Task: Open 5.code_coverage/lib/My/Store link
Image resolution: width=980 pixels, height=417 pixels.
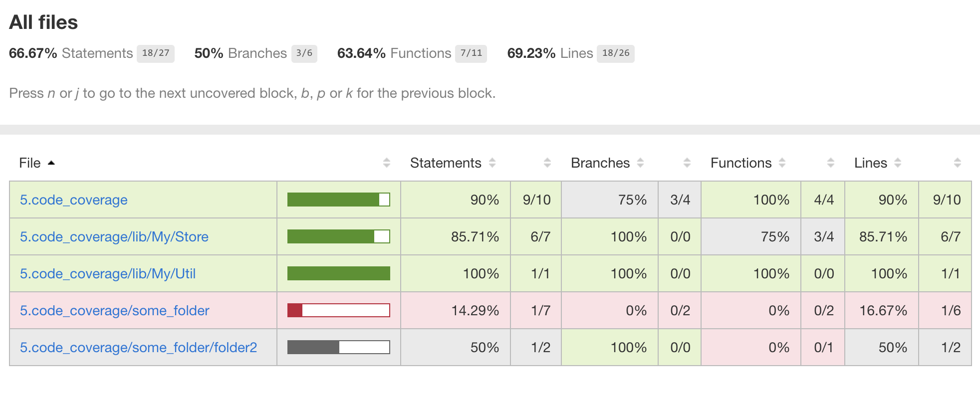Action: point(114,237)
